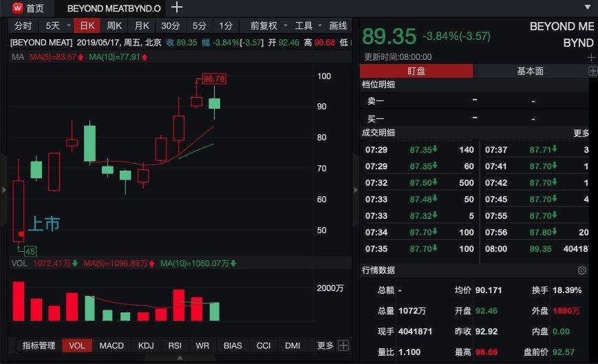Click the red W home logo icon
The width and height of the screenshot is (598, 364).
[17, 8]
